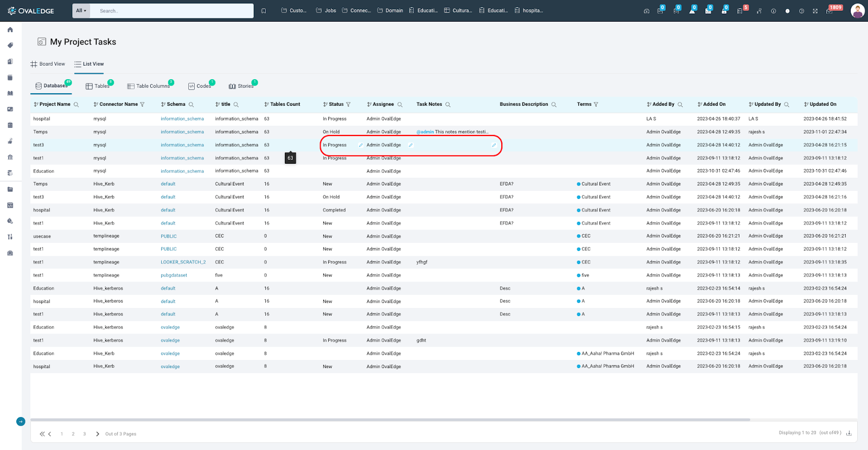Click the usecase project name cell

[42, 236]
